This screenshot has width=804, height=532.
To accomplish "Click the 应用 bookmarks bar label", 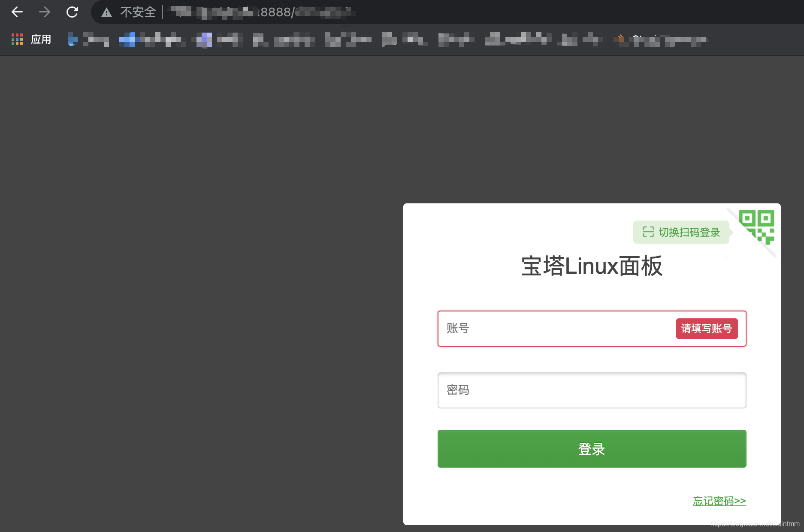I will pos(41,39).
